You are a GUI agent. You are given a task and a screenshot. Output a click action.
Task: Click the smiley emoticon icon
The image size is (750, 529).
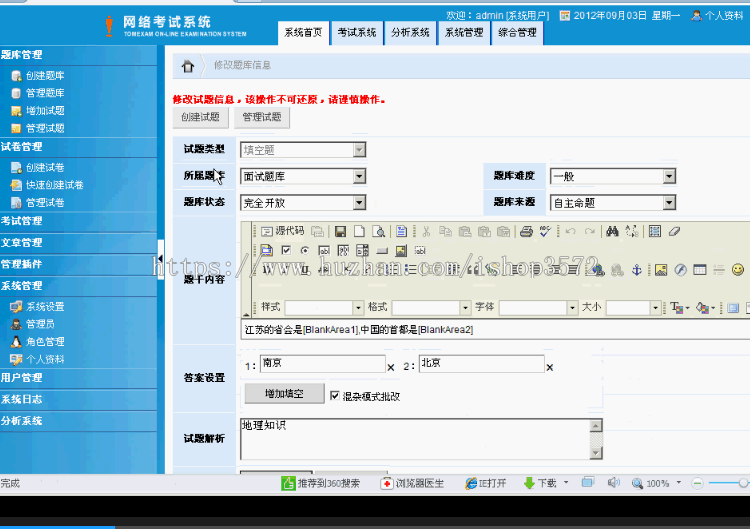[x=738, y=270]
